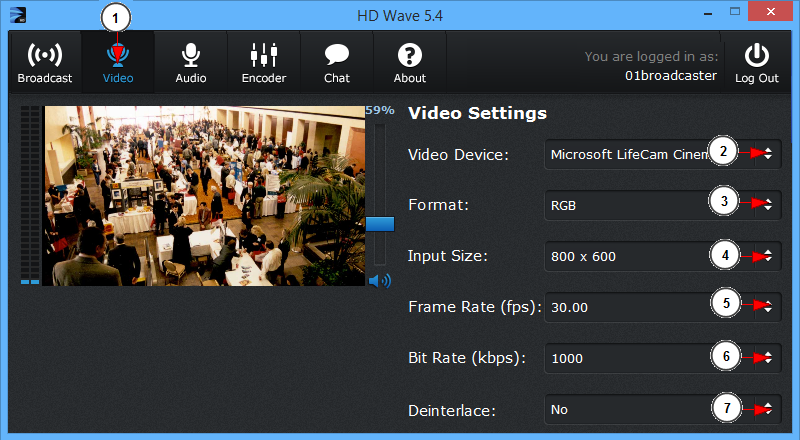Click the Frame Rate (fps) label
The image size is (800, 440).
474,307
